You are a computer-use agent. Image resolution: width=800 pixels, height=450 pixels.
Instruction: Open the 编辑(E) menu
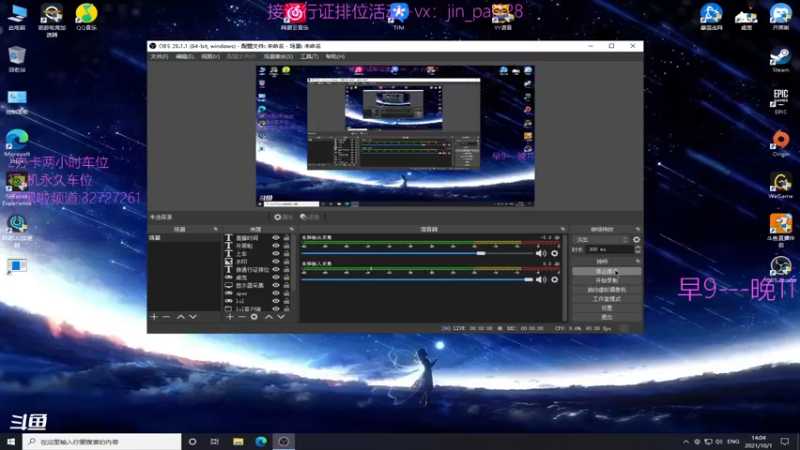pos(184,57)
